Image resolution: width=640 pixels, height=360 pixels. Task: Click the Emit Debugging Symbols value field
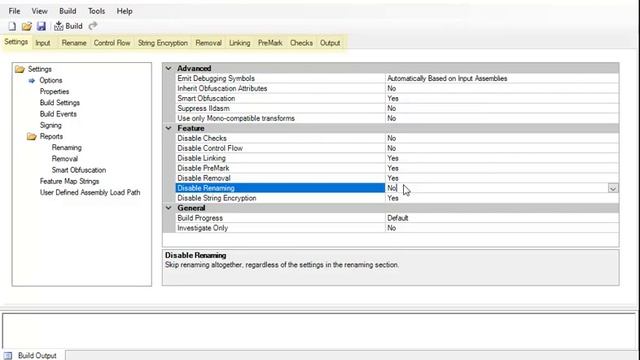502,78
